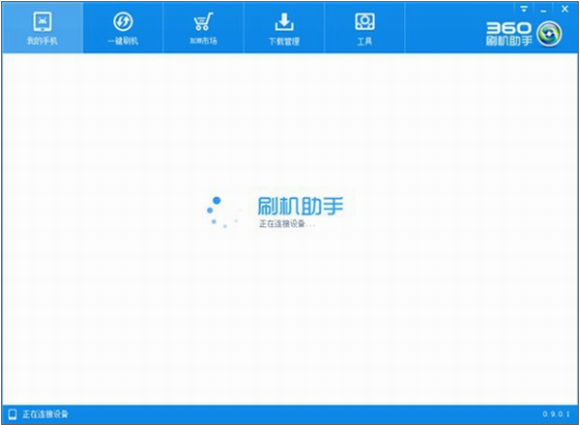
Task: Select the 我的手机 tab label
Action: pos(43,41)
